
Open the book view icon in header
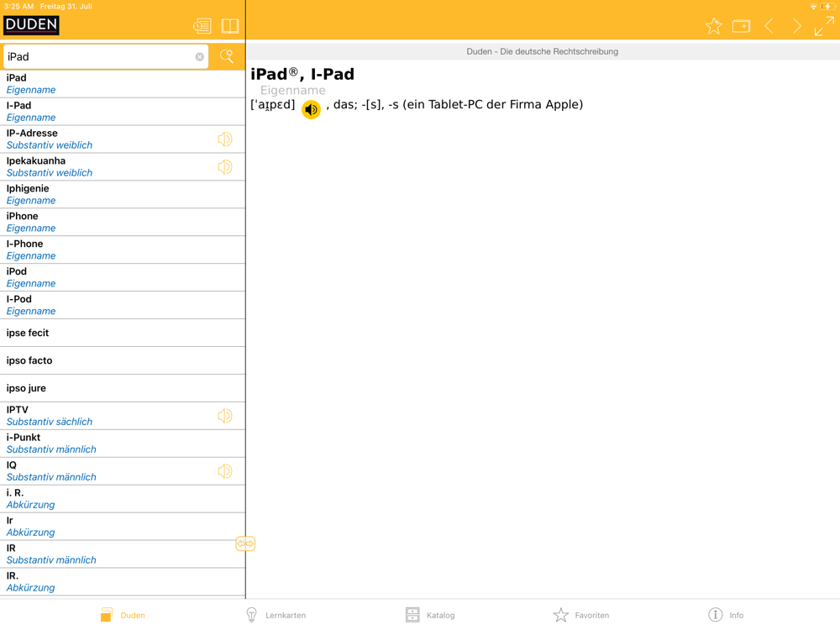230,26
